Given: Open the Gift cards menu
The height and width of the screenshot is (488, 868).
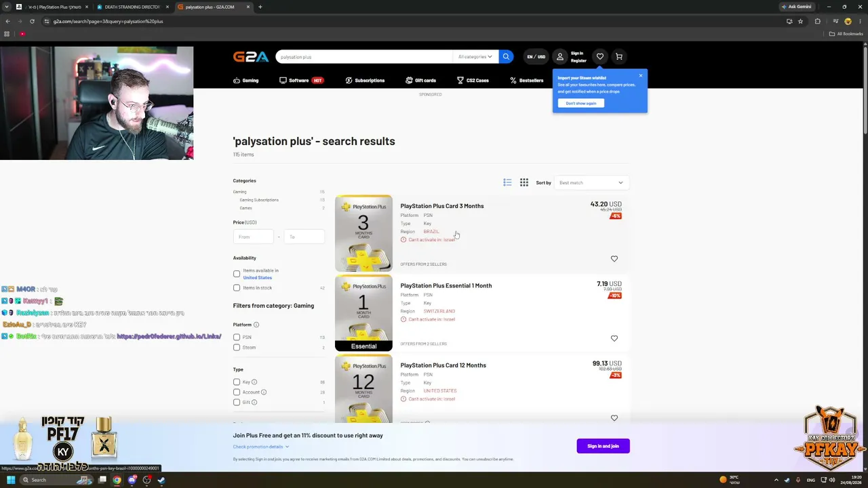Looking at the screenshot, I should [421, 81].
